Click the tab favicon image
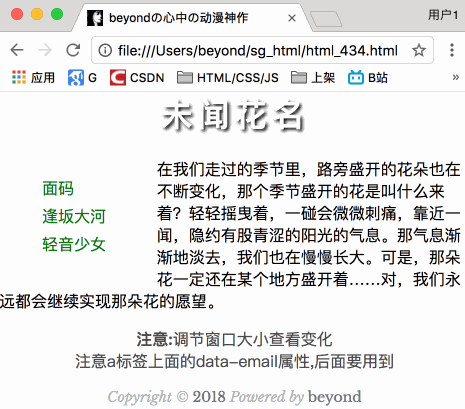This screenshot has width=465, height=409. (95, 18)
